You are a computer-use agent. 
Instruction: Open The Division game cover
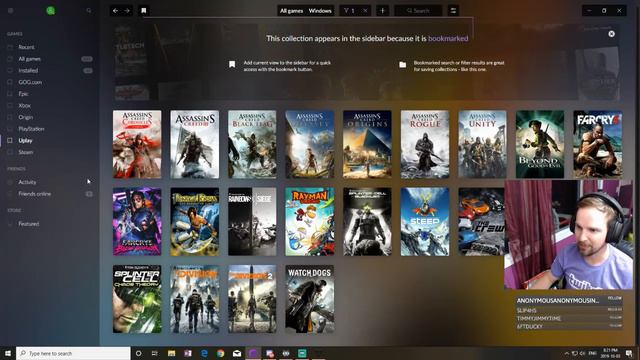click(x=195, y=299)
